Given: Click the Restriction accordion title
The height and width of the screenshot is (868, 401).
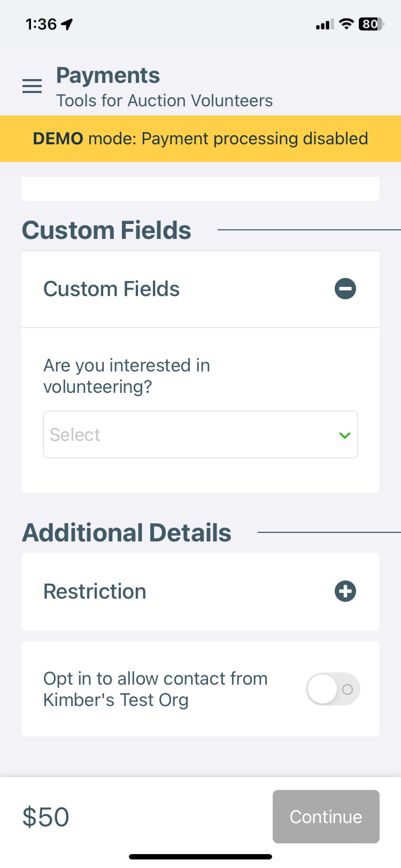Looking at the screenshot, I should tap(95, 592).
